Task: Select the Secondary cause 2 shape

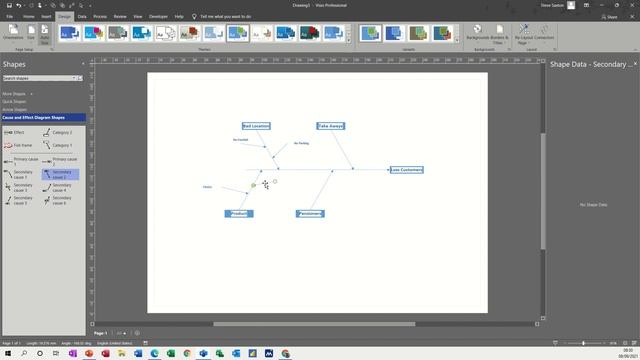Action: coord(60,175)
